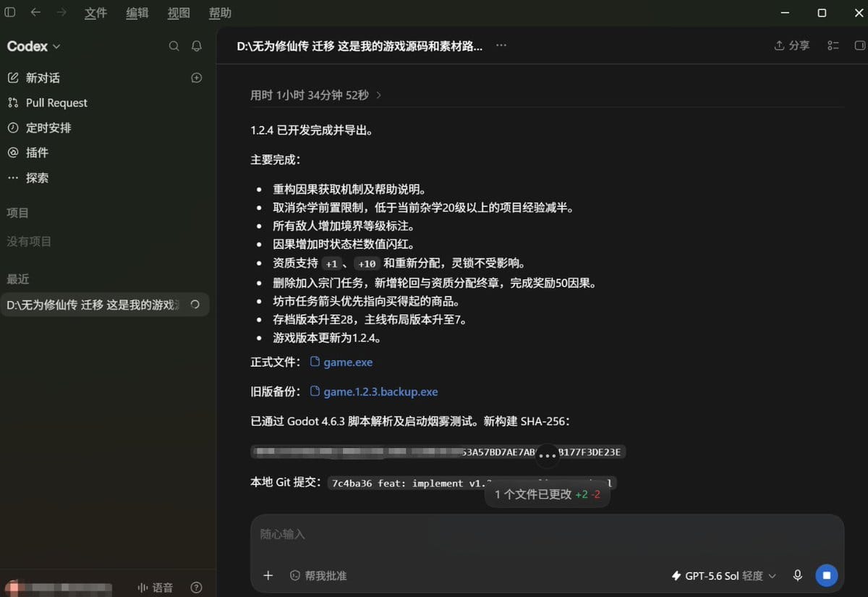Click the +1 code tag
868x597 pixels.
(331, 264)
